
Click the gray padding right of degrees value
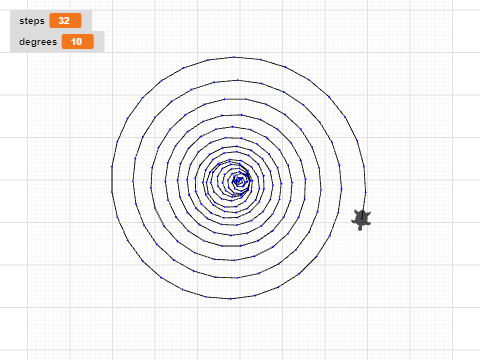pos(99,42)
